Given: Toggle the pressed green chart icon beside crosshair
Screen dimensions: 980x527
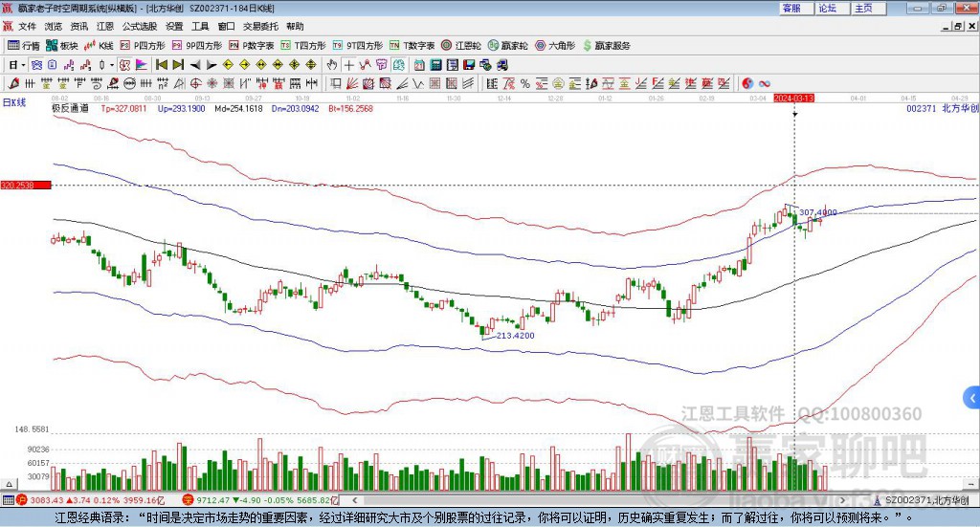Looking at the screenshot, I should coord(398,65).
